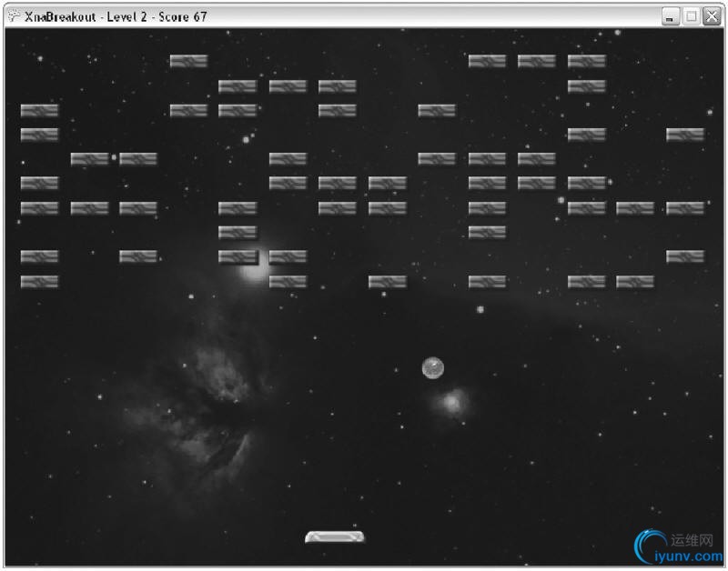Click the paddle at the bottom
Screen dimensions: 728x571
tap(335, 537)
